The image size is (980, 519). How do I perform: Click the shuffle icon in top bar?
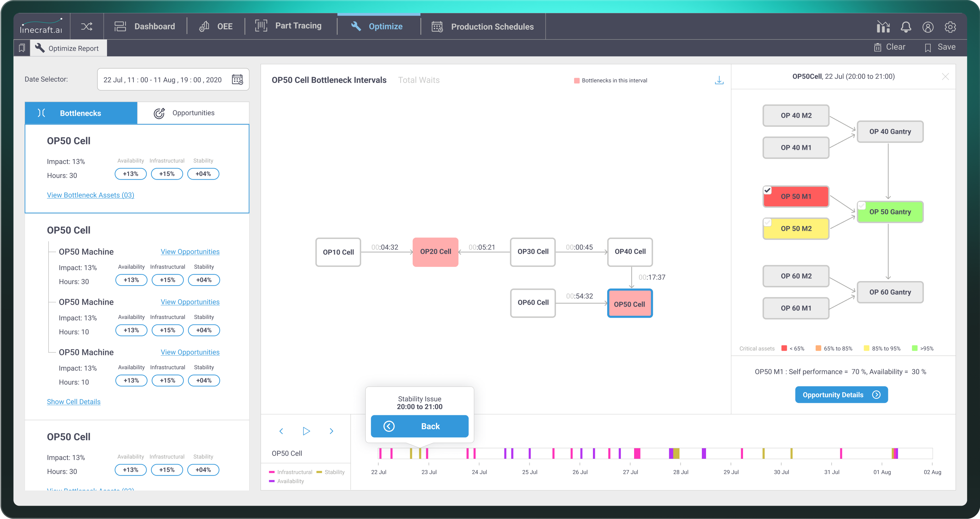[86, 26]
